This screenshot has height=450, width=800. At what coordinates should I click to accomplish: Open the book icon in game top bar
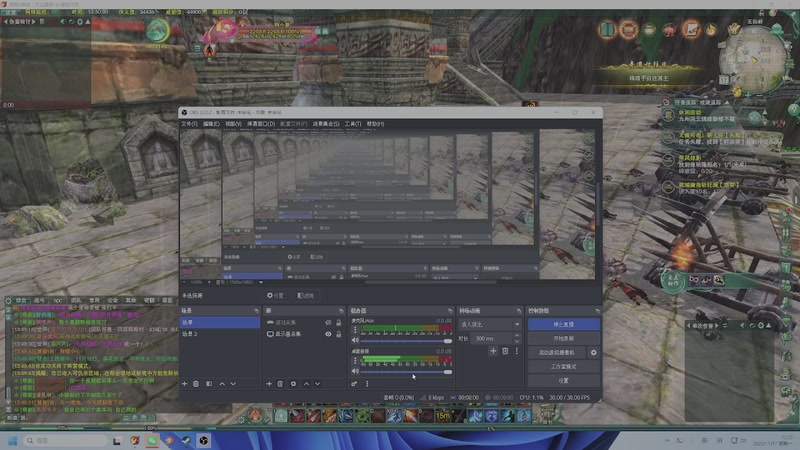tap(607, 30)
